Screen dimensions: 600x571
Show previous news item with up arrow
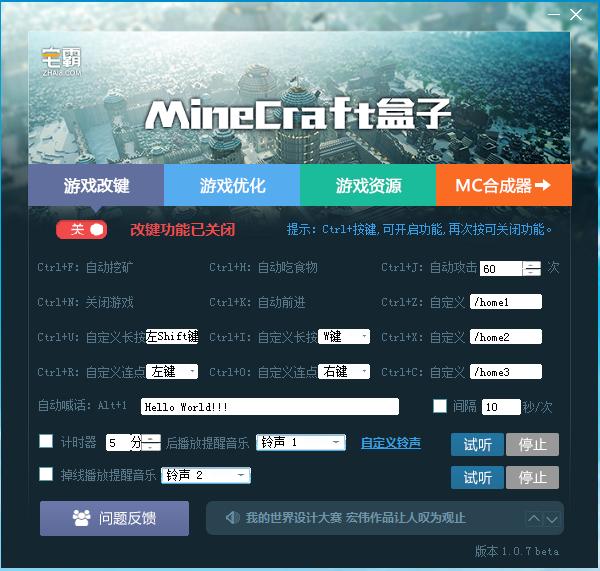[534, 519]
